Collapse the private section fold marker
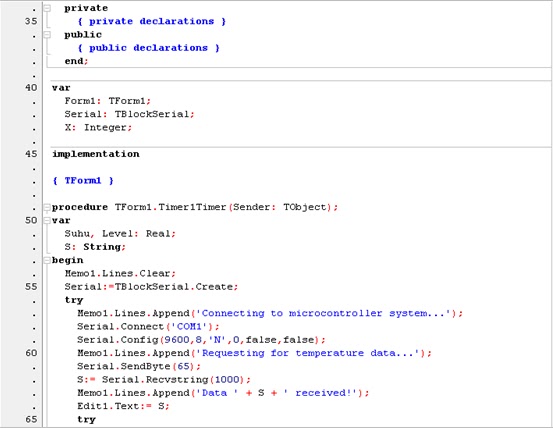 coord(47,8)
